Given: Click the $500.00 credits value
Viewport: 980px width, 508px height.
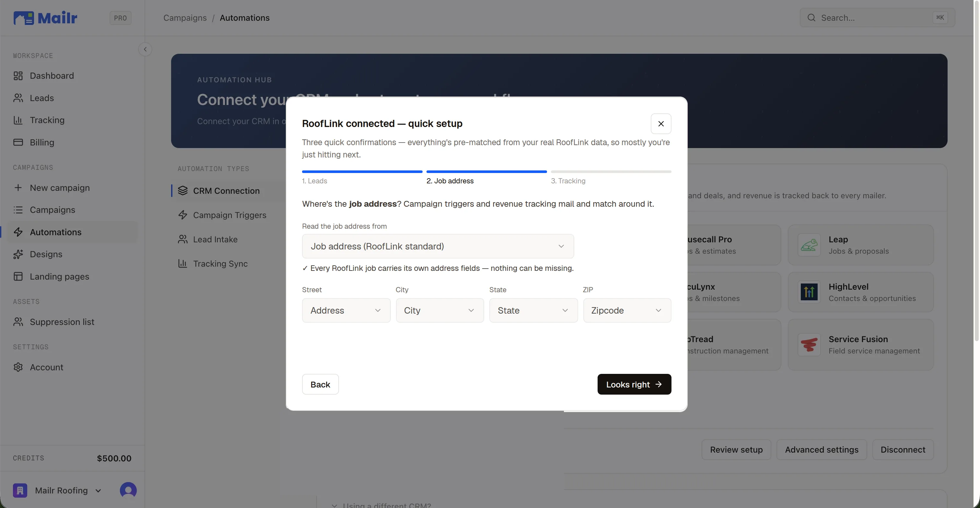Looking at the screenshot, I should [114, 458].
